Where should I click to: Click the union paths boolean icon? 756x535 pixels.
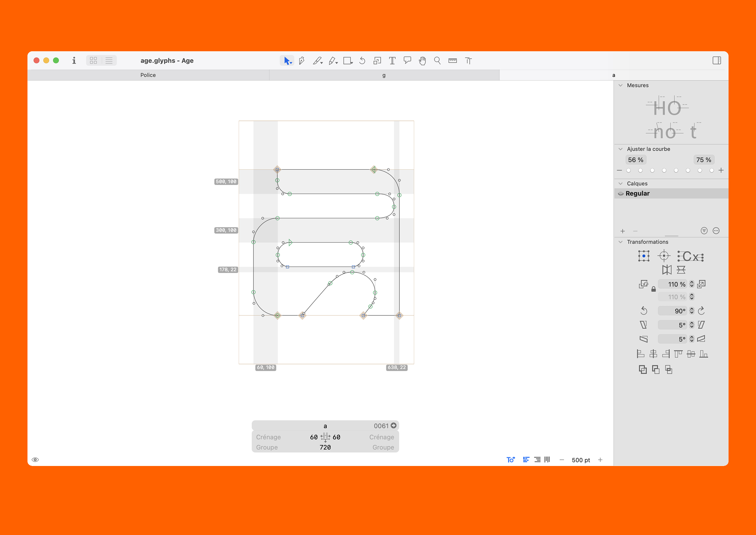click(x=642, y=370)
